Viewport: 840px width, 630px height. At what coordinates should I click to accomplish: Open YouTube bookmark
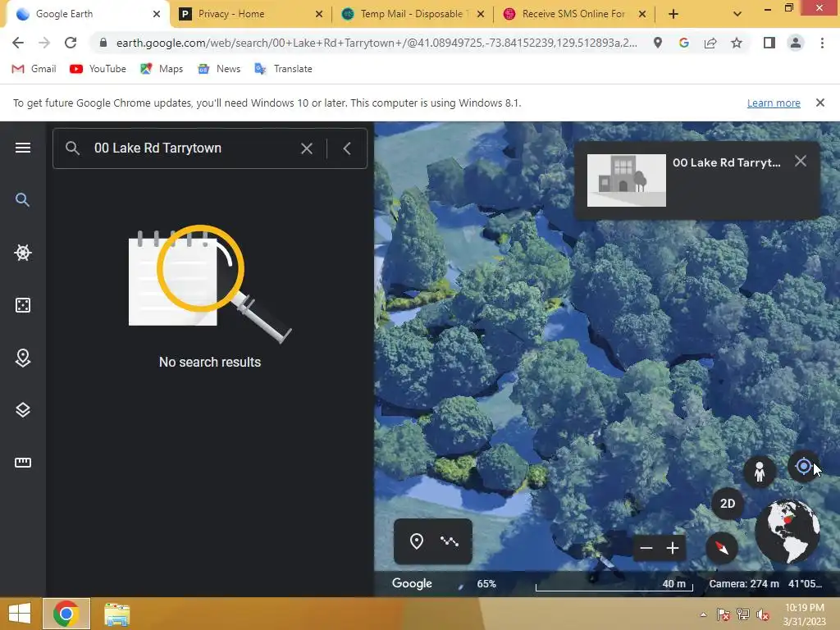click(x=98, y=69)
